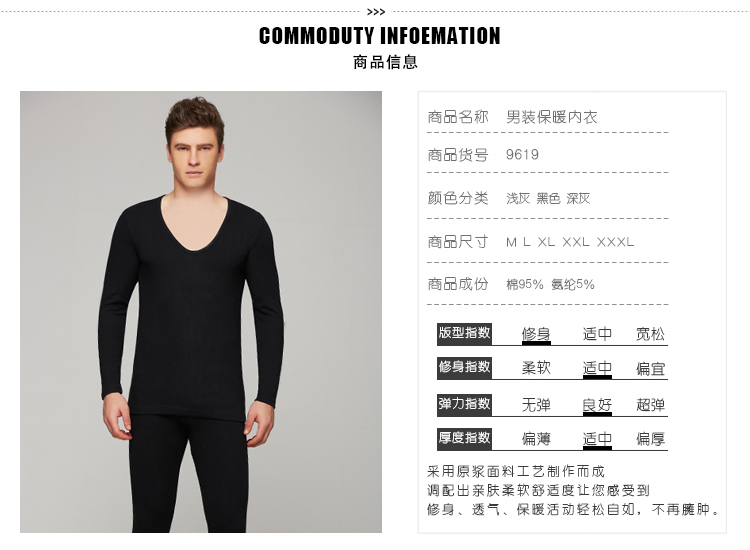Select the 良好 elasticity option

click(597, 405)
